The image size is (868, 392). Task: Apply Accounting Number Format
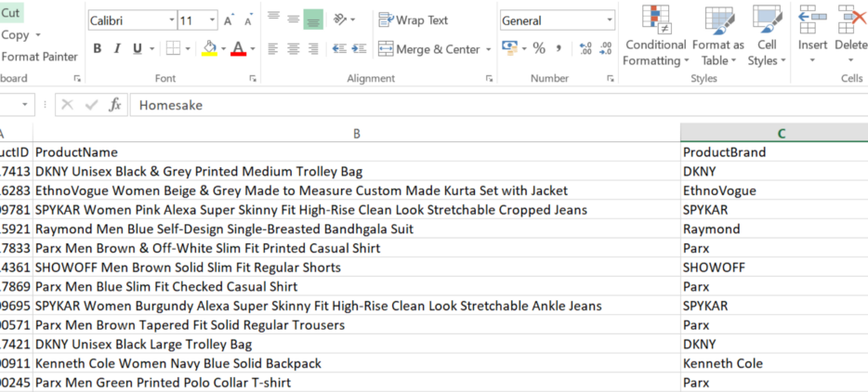pyautogui.click(x=509, y=48)
